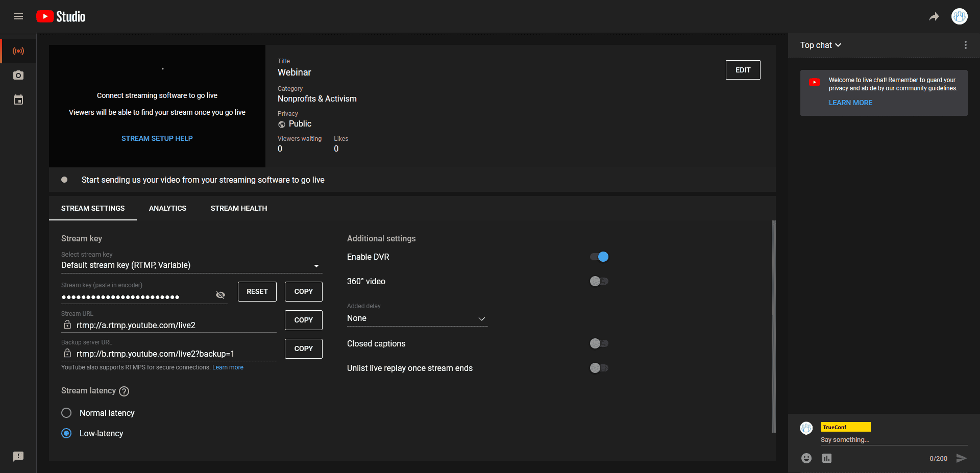Switch to the Stream Health tab

pyautogui.click(x=239, y=208)
